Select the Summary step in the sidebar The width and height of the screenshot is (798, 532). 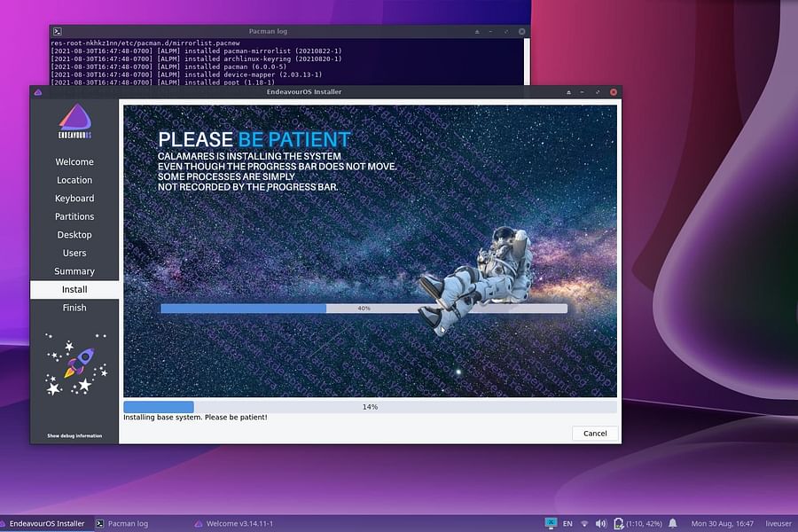(74, 270)
